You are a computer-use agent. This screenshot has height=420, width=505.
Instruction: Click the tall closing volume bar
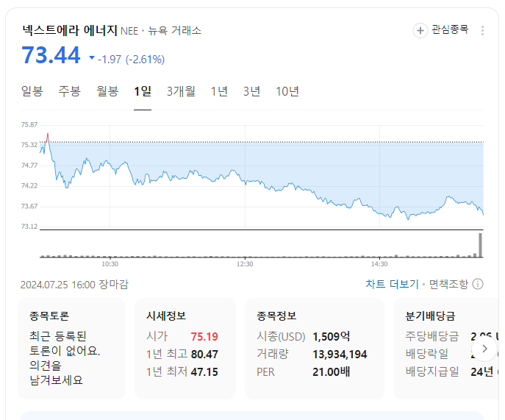tap(480, 245)
